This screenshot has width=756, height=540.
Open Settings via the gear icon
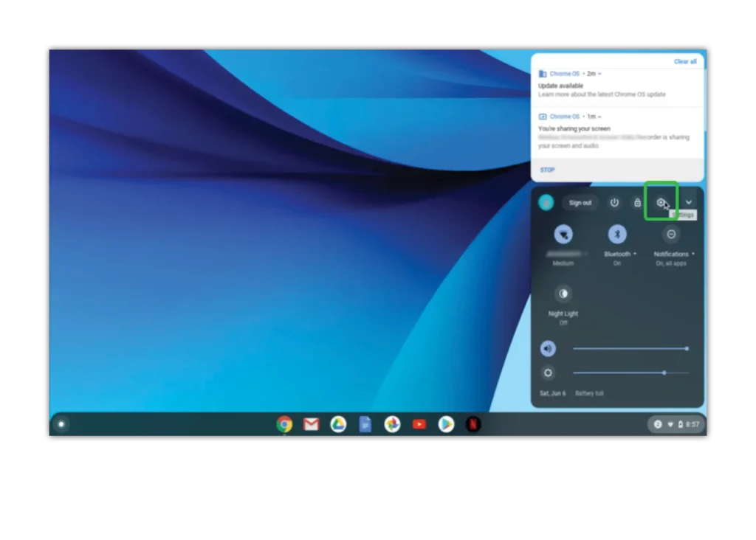coord(661,202)
